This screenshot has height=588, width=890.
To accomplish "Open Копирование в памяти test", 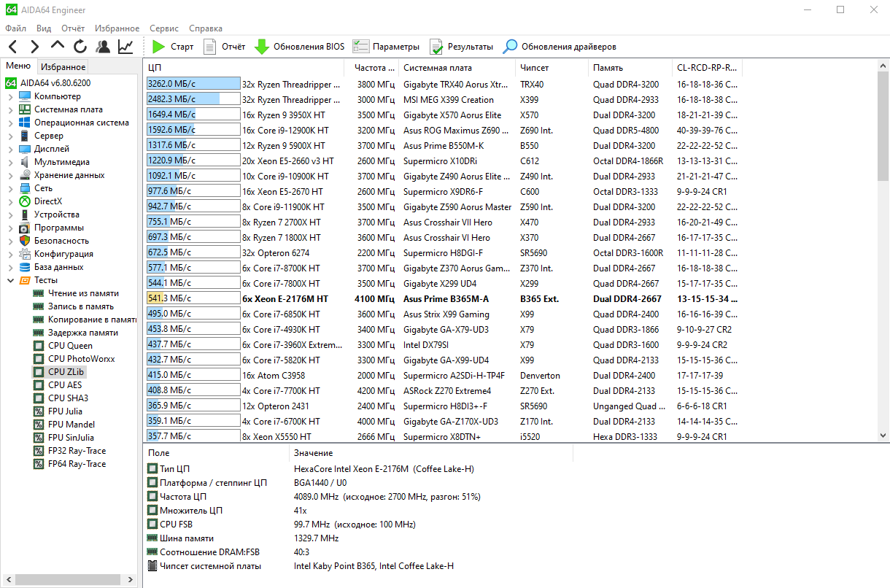I will pyautogui.click(x=92, y=320).
